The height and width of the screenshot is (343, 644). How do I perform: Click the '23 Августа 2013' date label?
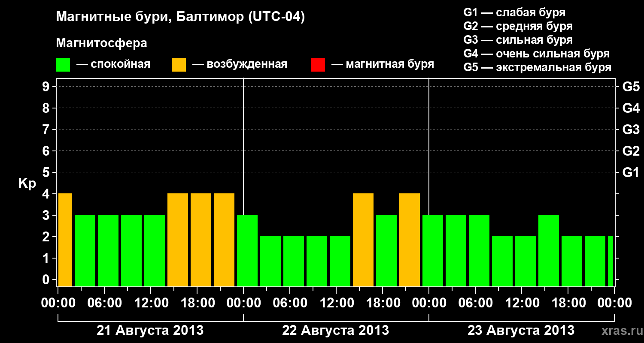(521, 331)
